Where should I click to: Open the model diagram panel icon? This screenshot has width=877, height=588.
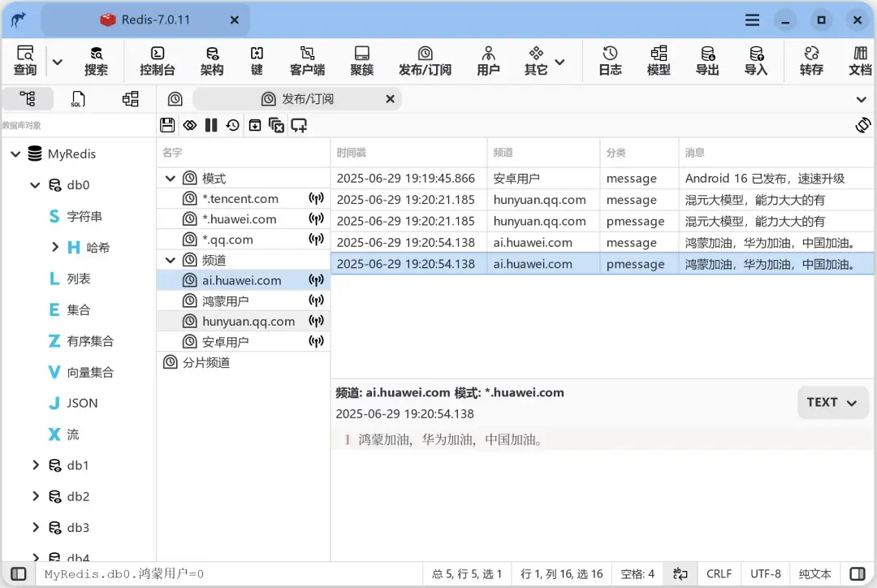[130, 99]
